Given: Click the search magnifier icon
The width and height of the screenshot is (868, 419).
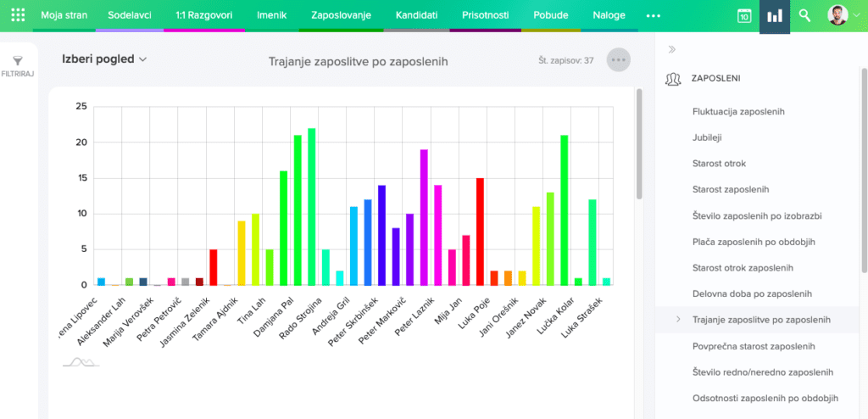Looking at the screenshot, I should click(x=805, y=16).
